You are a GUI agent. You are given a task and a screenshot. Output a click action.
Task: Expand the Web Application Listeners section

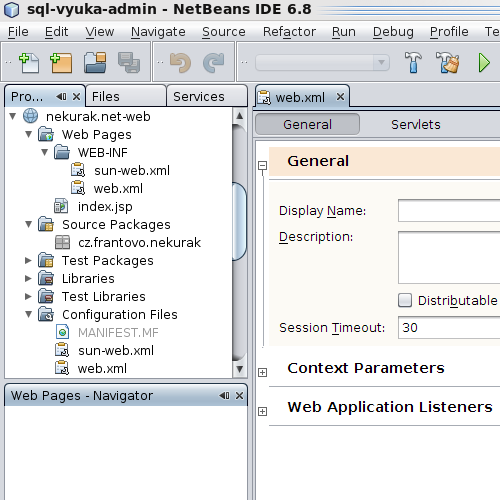click(263, 411)
